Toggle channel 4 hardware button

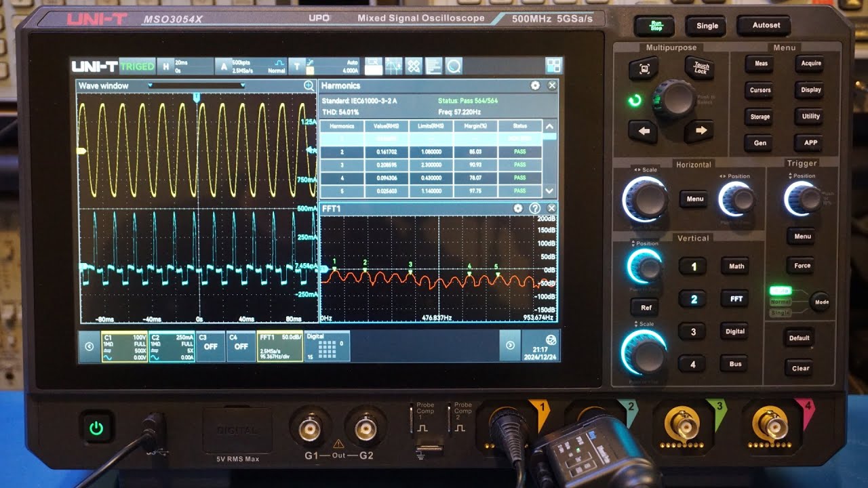[693, 364]
